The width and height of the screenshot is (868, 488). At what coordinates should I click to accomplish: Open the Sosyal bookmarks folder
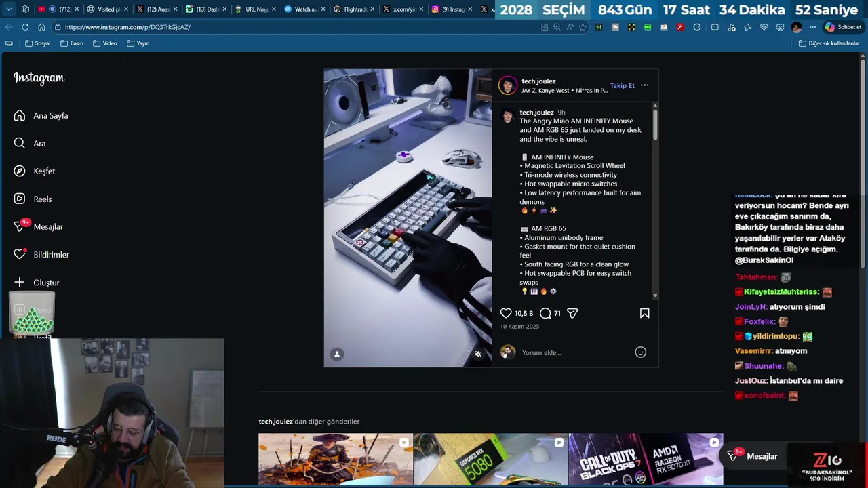point(38,43)
